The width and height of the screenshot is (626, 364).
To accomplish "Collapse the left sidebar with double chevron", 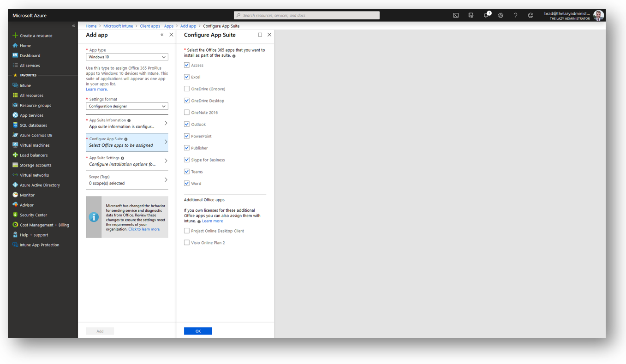I will pyautogui.click(x=73, y=26).
